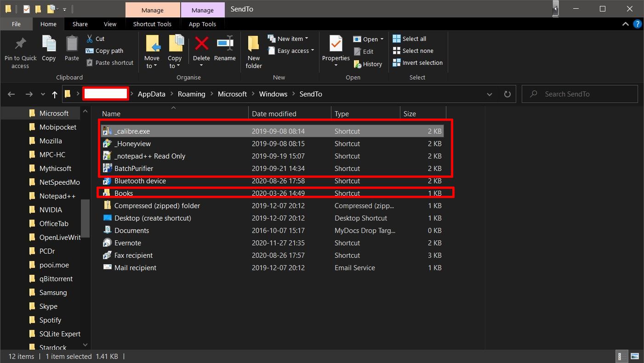The width and height of the screenshot is (644, 363).
Task: Click the Evernote shortcut icon
Action: click(x=107, y=243)
